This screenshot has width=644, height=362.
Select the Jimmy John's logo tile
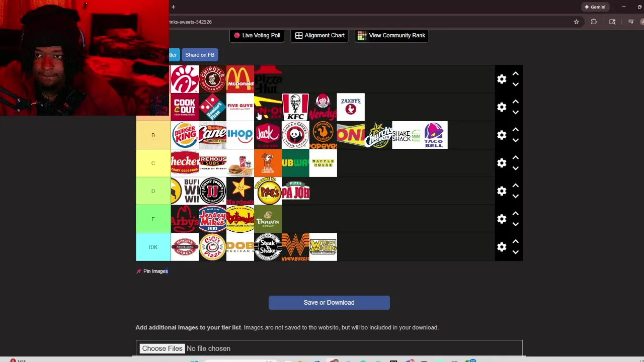pyautogui.click(x=212, y=191)
